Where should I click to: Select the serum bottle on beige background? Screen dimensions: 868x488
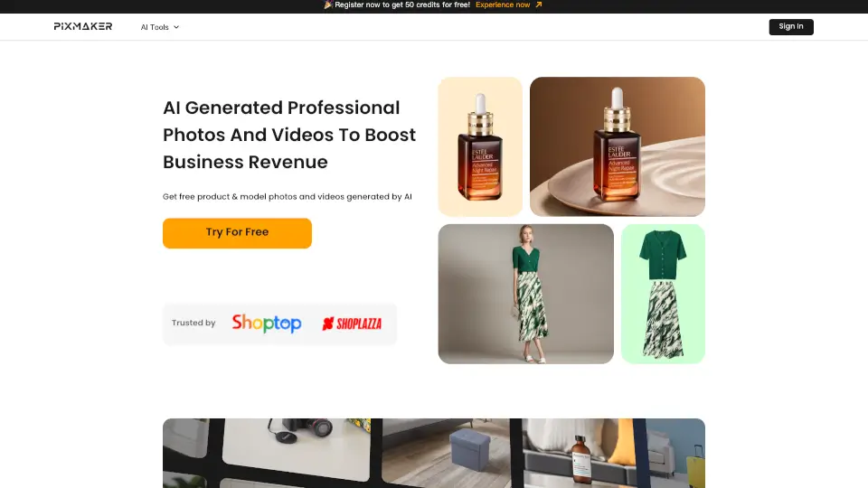[x=480, y=146]
